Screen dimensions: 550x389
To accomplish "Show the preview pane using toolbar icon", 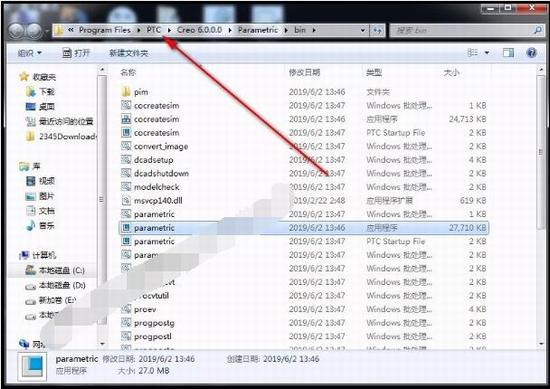I will pyautogui.click(x=508, y=53).
